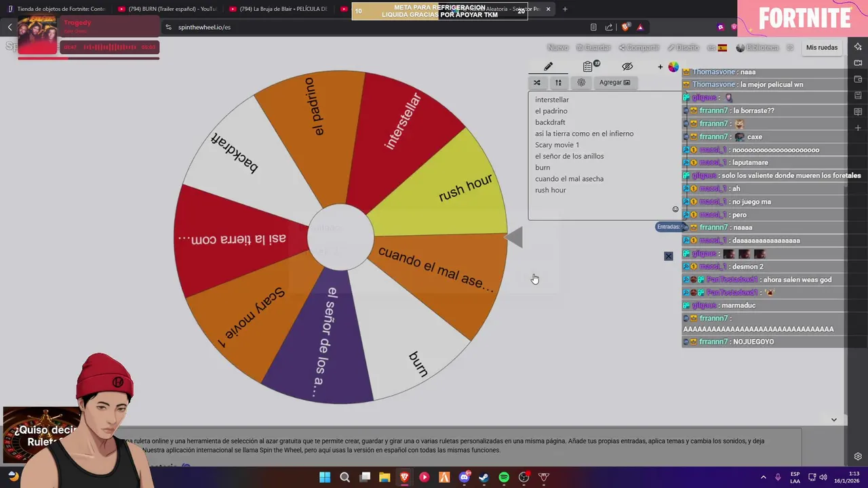Open the Brave Rewards triangle icon
This screenshot has width=868, height=488.
pos(641,27)
